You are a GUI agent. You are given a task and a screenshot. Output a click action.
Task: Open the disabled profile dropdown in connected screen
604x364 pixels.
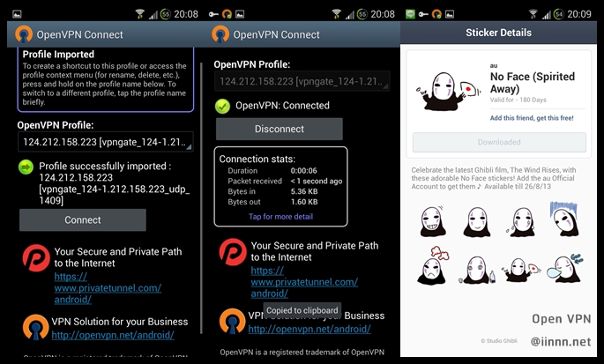point(302,82)
